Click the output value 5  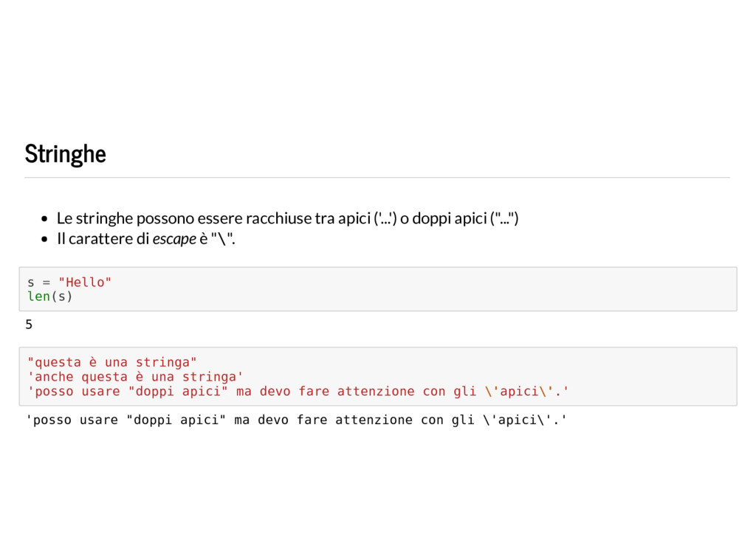29,325
